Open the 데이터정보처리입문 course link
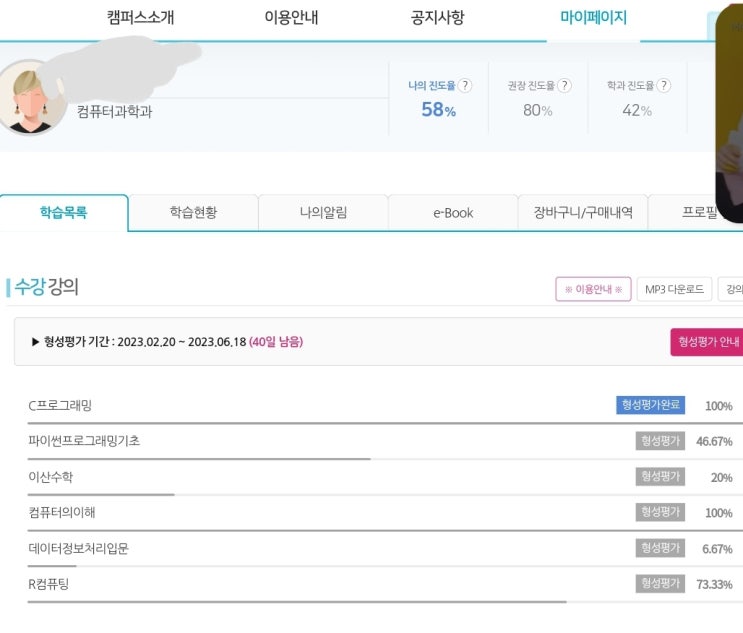The width and height of the screenshot is (743, 633). click(x=78, y=548)
